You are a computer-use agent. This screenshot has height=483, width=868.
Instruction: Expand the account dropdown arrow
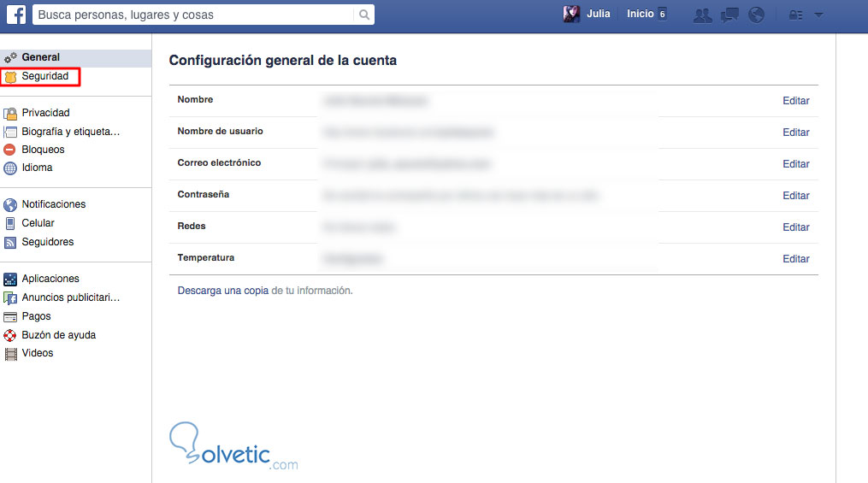pyautogui.click(x=818, y=15)
